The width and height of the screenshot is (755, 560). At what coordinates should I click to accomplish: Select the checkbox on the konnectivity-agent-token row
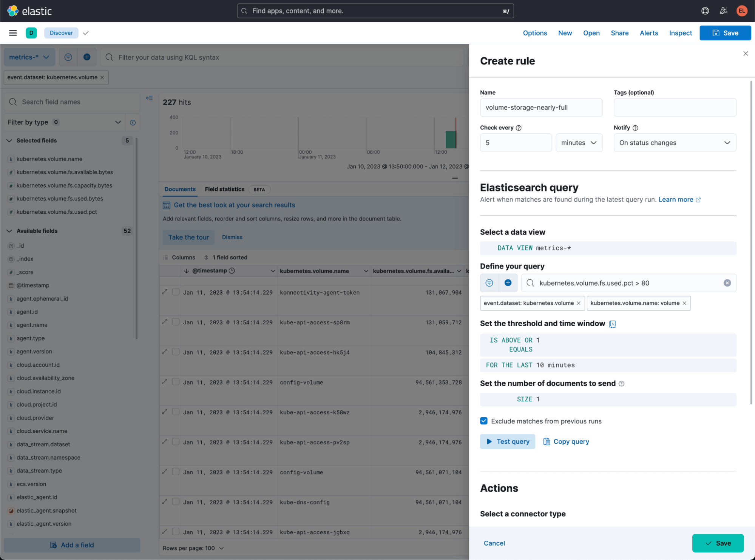[176, 292]
